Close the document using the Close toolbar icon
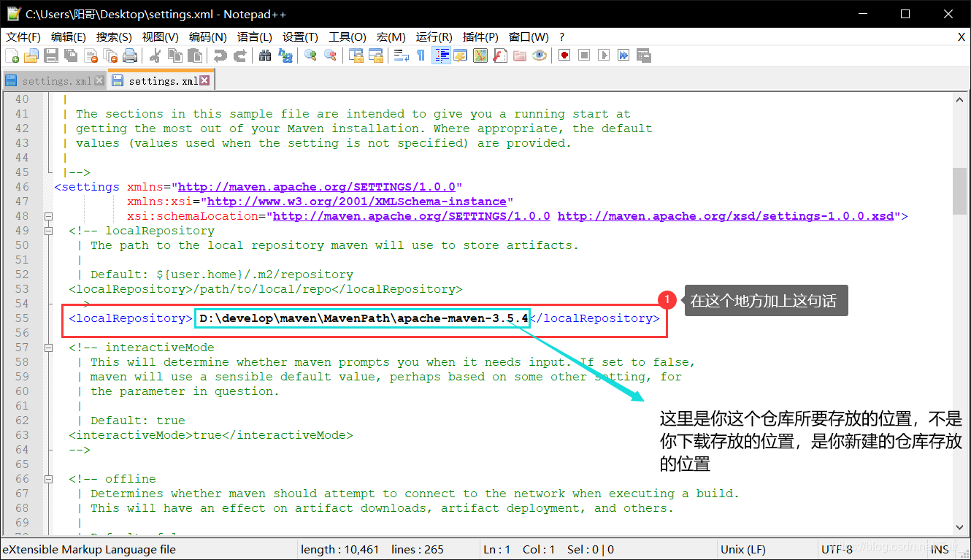 coord(91,55)
